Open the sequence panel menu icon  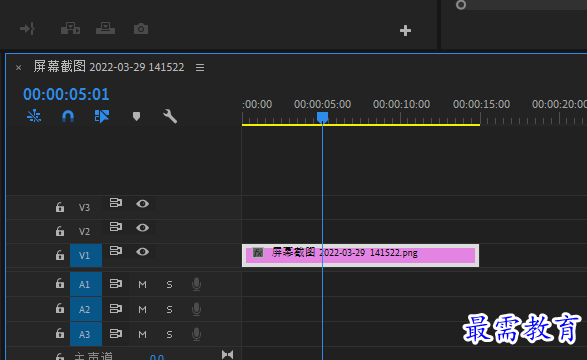point(200,67)
